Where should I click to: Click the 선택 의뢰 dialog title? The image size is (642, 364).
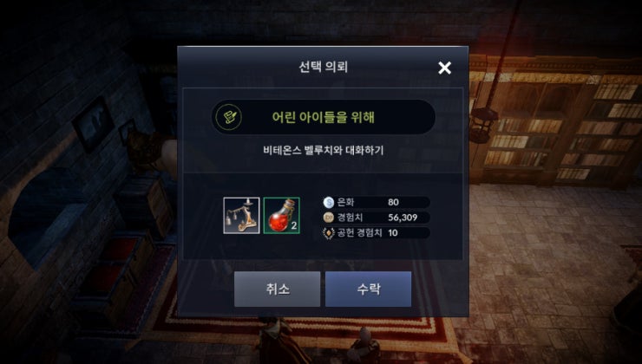[x=323, y=67]
